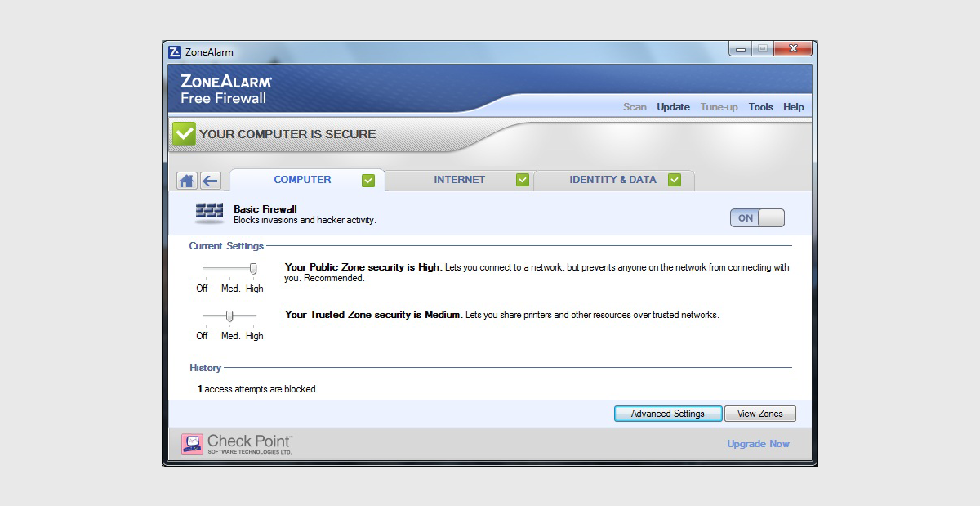980x506 pixels.
Task: Follow the Upgrade Now link
Action: [x=759, y=444]
